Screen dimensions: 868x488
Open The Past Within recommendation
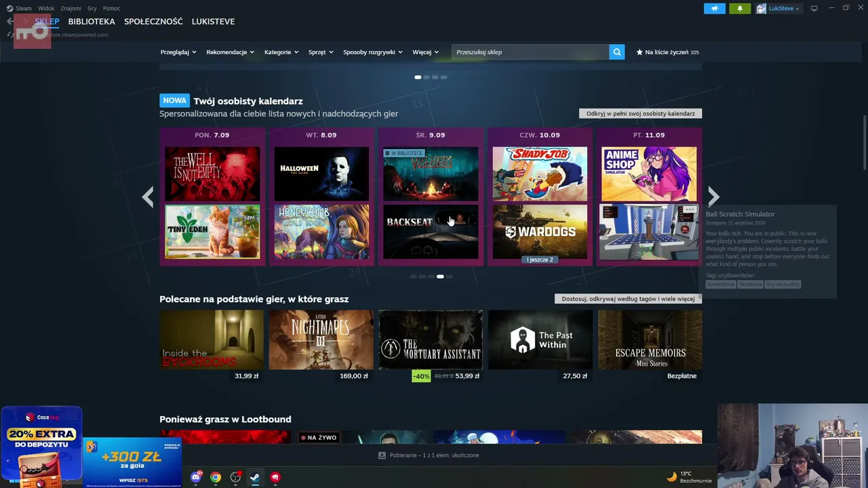[x=540, y=340]
